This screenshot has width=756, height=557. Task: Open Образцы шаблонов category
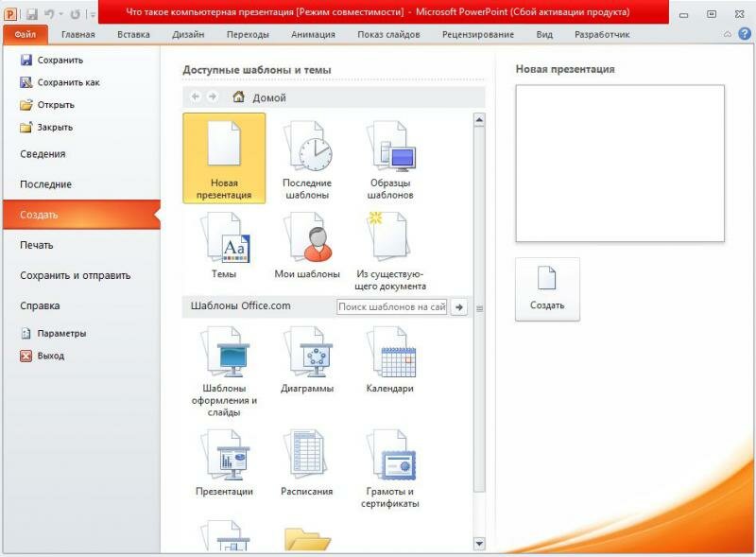click(x=390, y=159)
